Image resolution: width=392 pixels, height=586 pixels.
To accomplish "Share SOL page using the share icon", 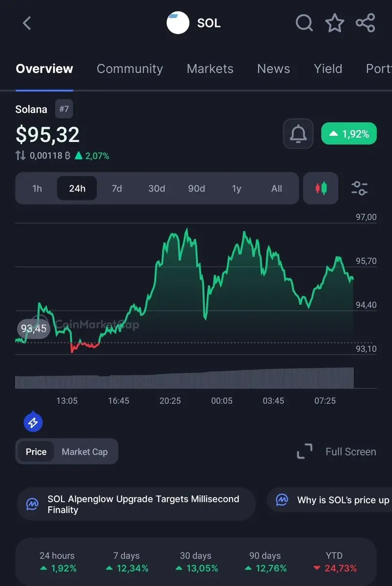I will click(366, 23).
